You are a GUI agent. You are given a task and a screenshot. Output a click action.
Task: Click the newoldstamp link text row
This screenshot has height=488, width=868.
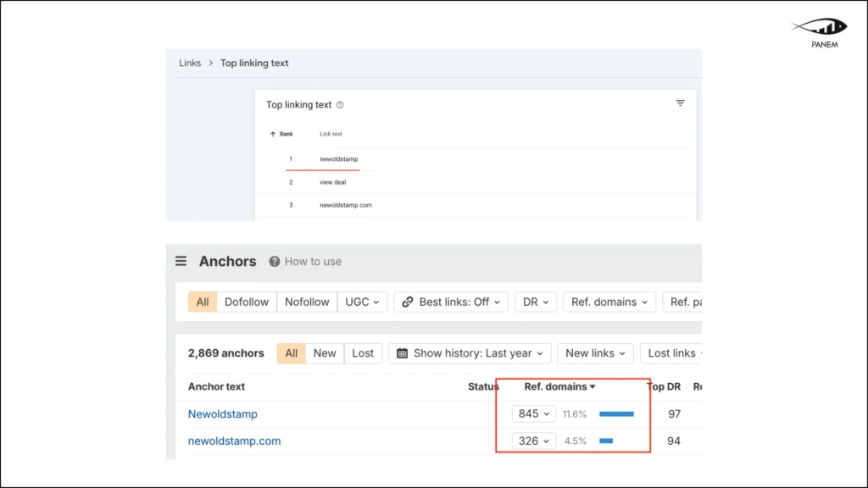[475, 158]
